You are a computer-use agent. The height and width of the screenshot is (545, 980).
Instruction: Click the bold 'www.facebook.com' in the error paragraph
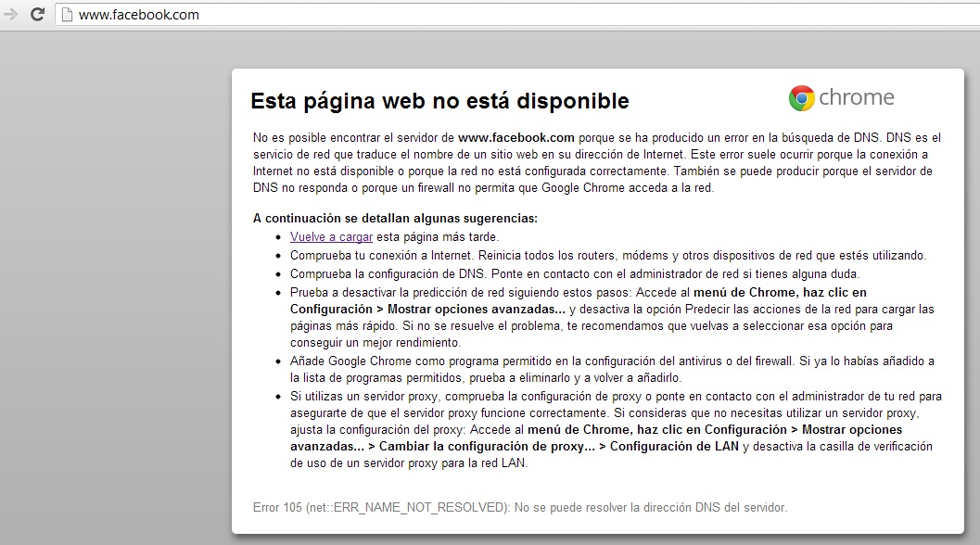[515, 137]
